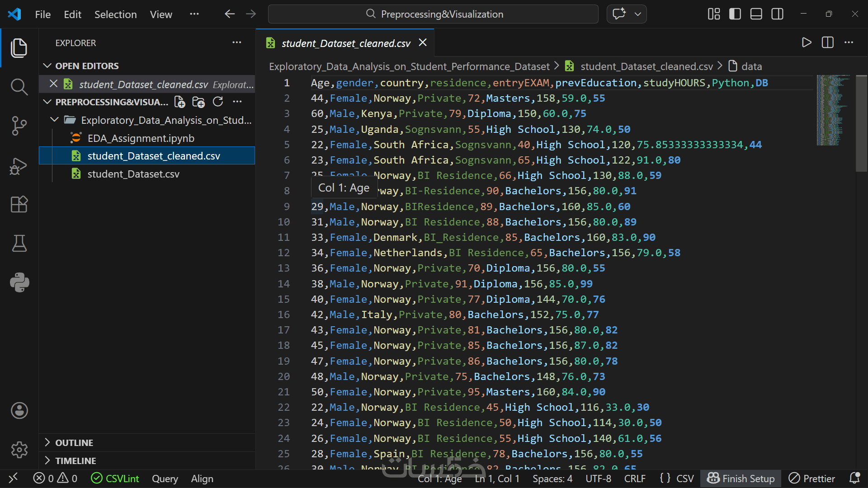The height and width of the screenshot is (488, 868).
Task: Toggle the bottom panel layout button
Action: pyautogui.click(x=756, y=14)
